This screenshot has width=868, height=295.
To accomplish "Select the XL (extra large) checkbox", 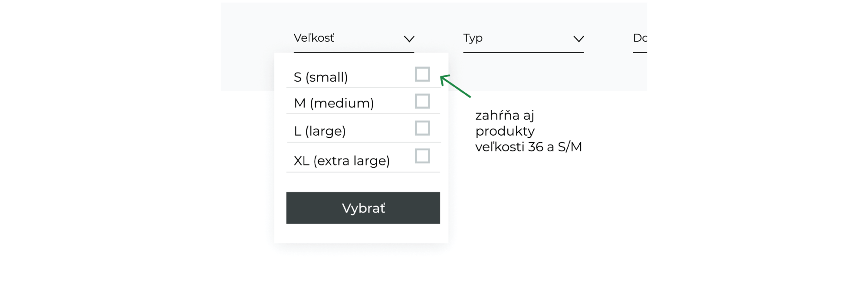I will pyautogui.click(x=422, y=156).
